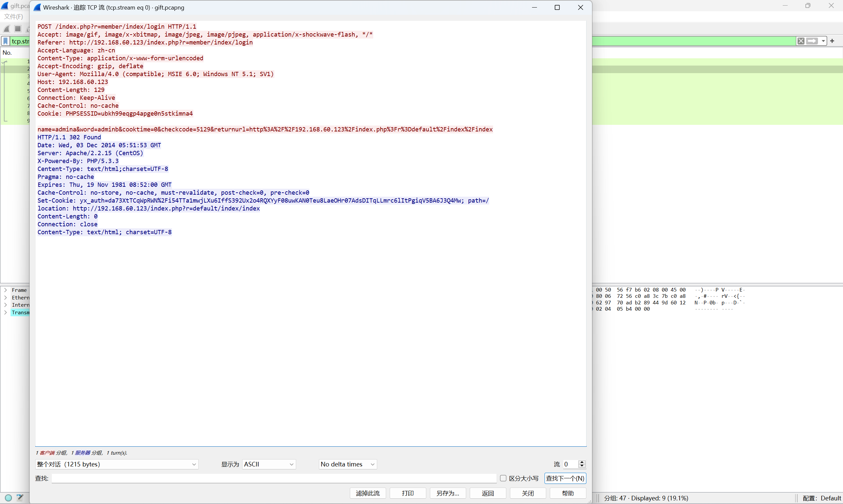
Task: Click the 查找下一个(N) button
Action: (565, 478)
